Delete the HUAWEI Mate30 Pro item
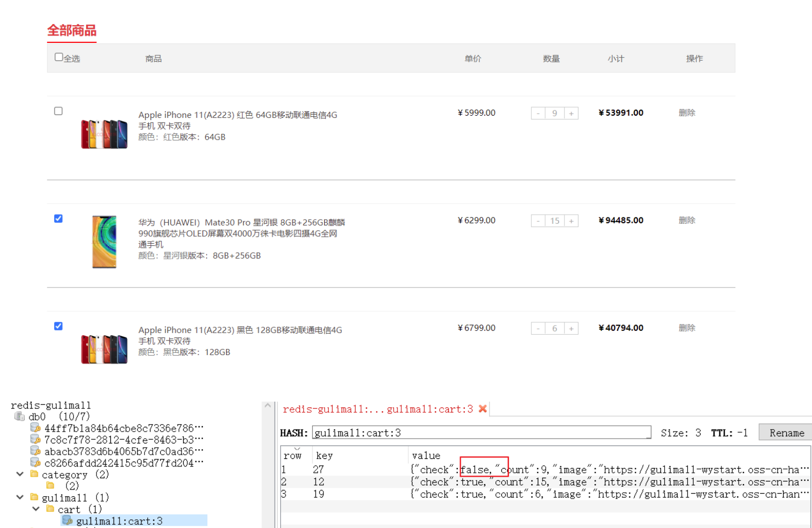 [x=687, y=220]
